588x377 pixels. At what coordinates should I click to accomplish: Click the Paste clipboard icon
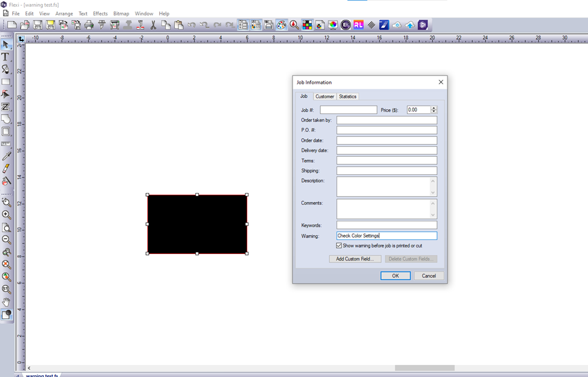click(x=179, y=25)
